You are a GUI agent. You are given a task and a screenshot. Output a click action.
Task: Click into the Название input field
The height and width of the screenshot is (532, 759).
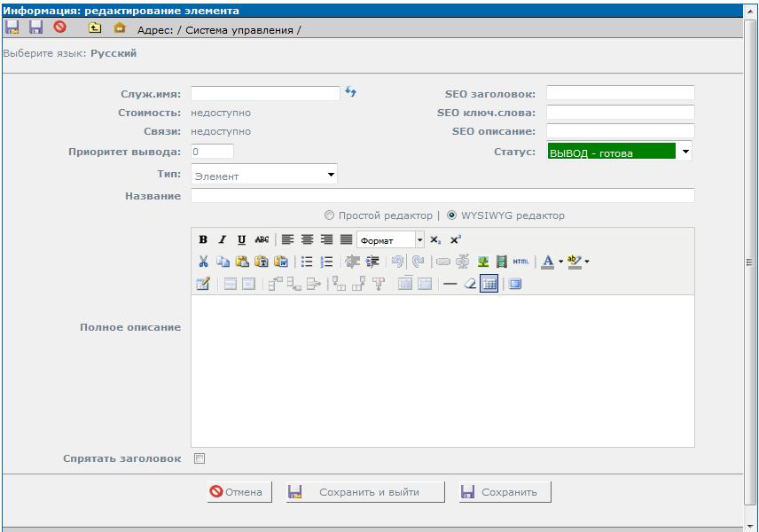point(442,196)
